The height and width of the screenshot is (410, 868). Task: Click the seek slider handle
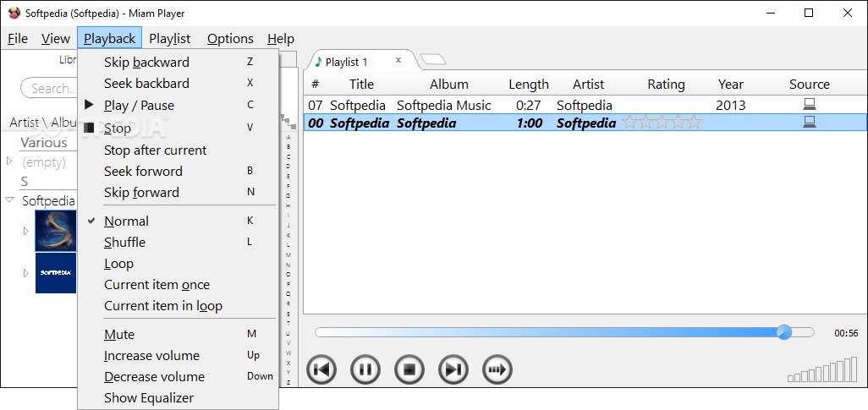(784, 332)
